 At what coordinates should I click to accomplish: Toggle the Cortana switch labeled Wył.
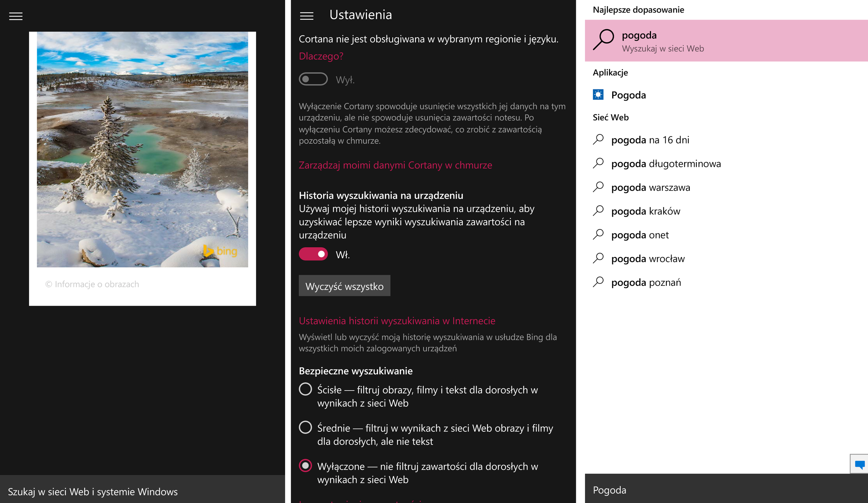tap(313, 79)
